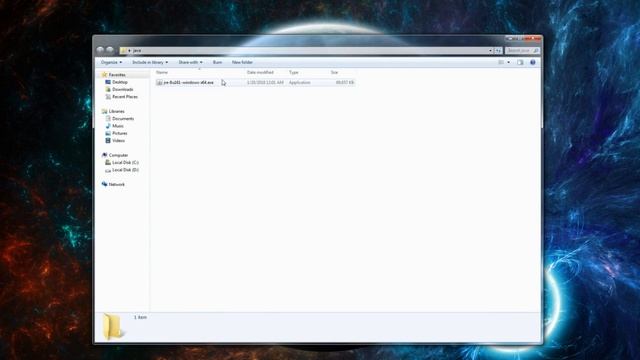Click the Computer icon in sidebar
Viewport: 640px width, 360px height.
tap(104, 155)
